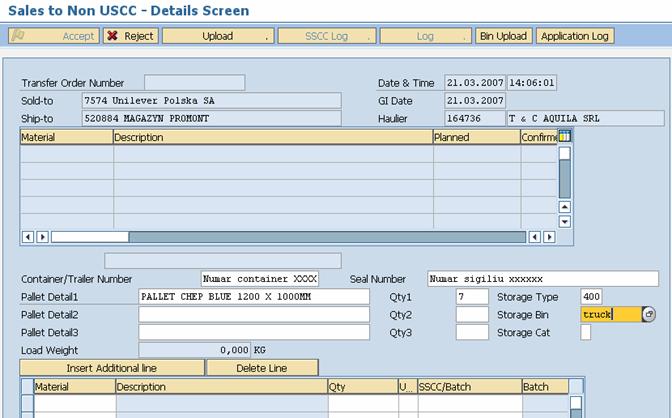
Task: Open Storage Bin search help icon
Action: [x=649, y=314]
